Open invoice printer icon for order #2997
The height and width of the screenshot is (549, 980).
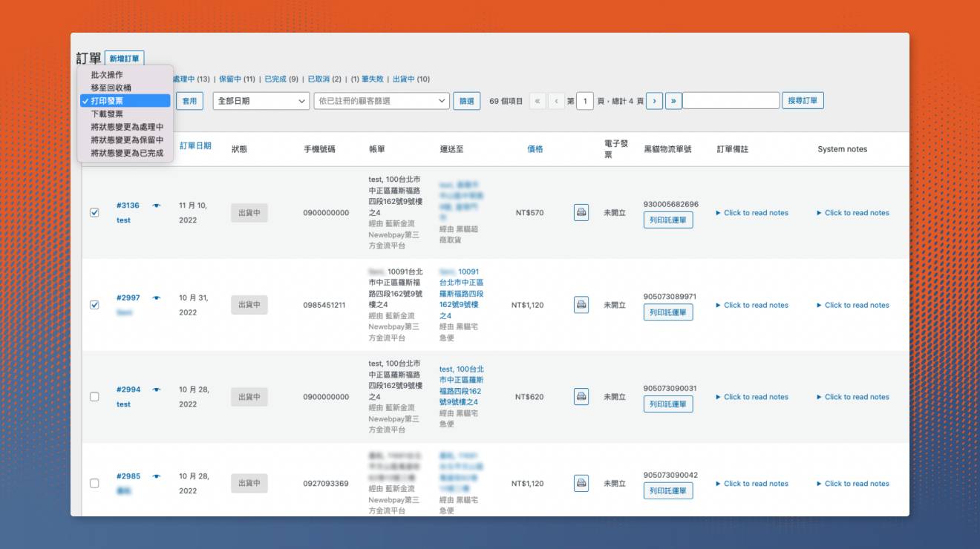581,305
